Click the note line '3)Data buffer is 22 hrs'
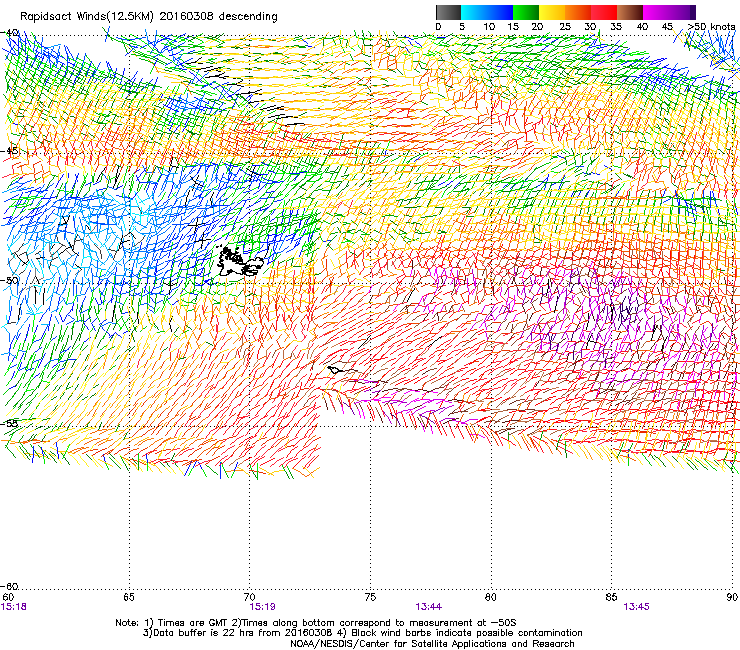 (x=362, y=633)
